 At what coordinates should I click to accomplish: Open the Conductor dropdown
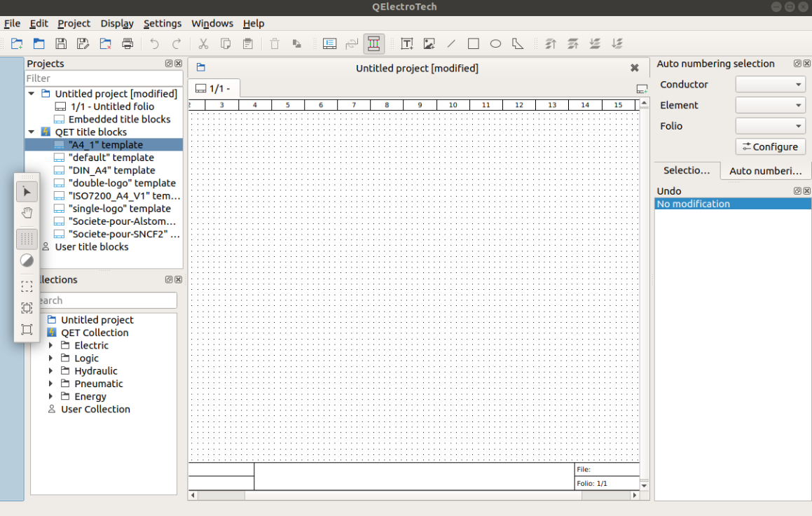771,84
